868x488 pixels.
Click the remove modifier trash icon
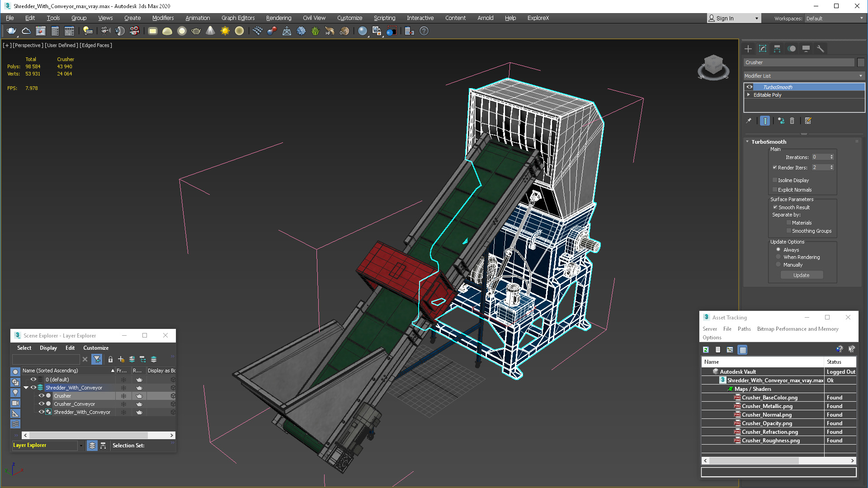pos(792,121)
